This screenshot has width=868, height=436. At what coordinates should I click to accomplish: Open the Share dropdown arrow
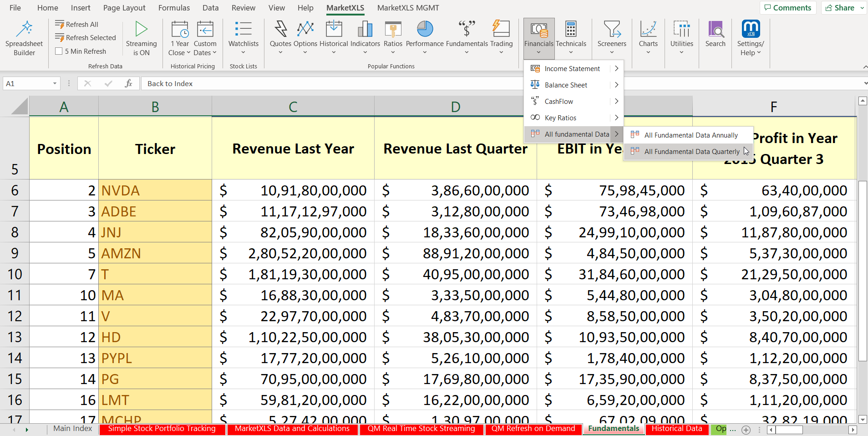[x=862, y=7]
